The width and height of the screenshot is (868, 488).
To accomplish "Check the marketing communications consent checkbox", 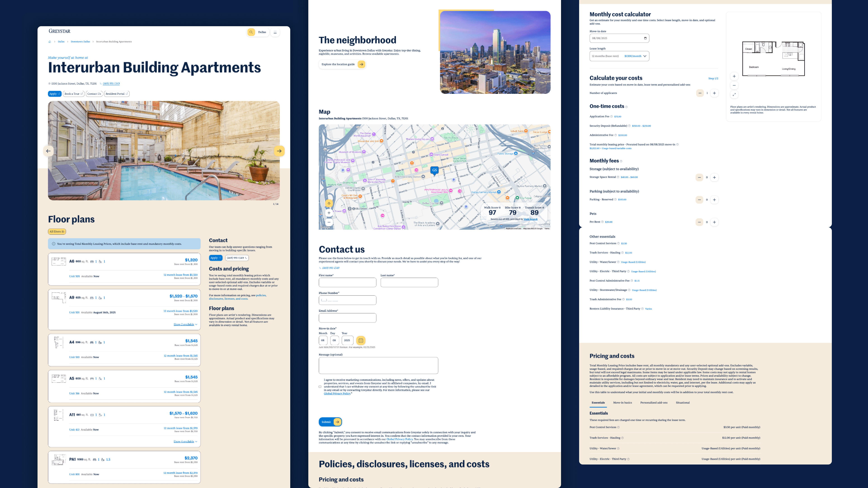I will (x=320, y=387).
